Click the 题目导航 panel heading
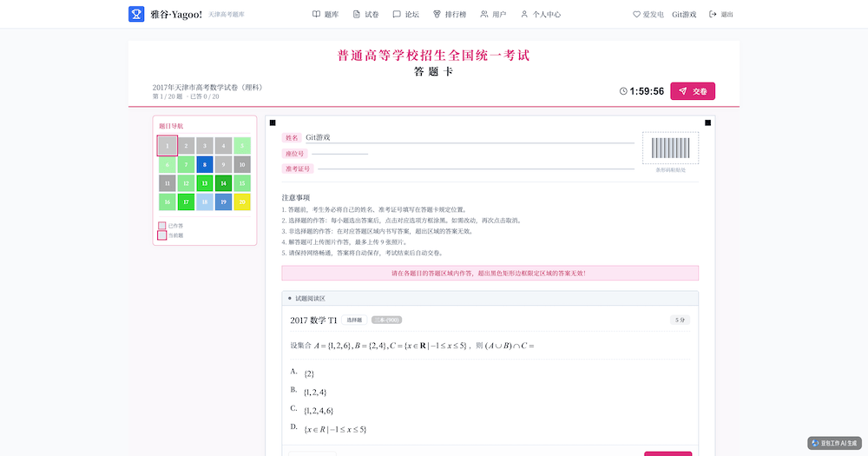 [171, 126]
